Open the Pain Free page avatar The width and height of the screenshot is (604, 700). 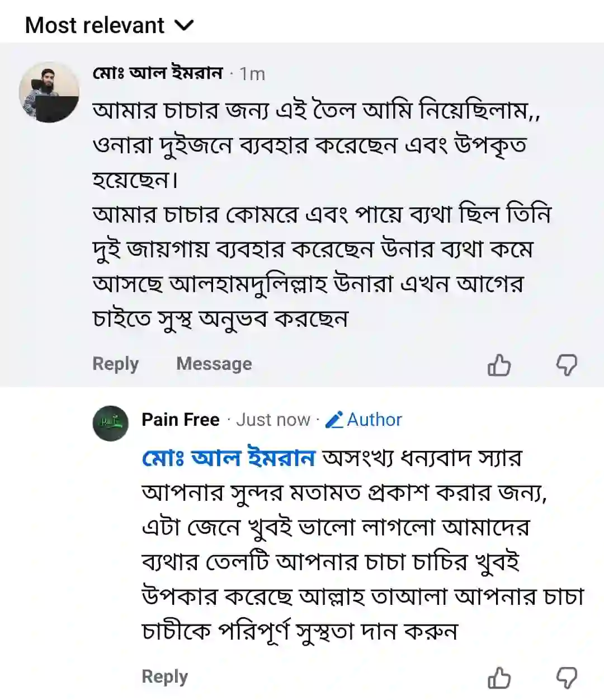pos(111,424)
